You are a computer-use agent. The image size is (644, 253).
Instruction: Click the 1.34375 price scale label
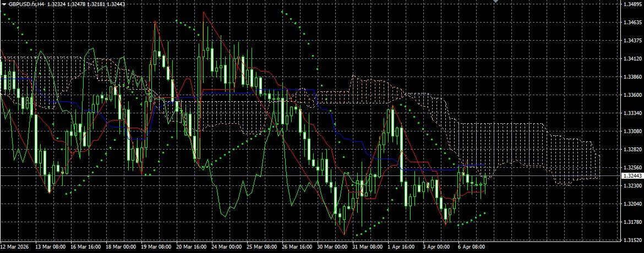632,41
